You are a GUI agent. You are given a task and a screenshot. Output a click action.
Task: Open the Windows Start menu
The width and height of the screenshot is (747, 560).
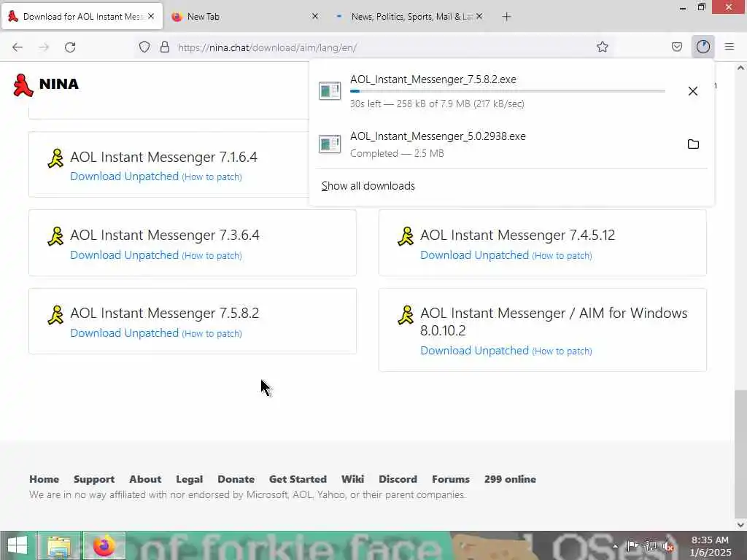(18, 545)
